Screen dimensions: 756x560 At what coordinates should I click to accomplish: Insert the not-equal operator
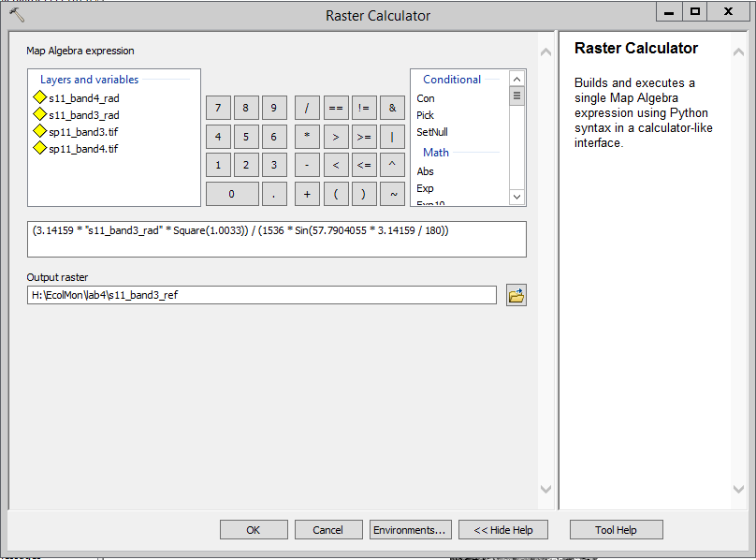[x=364, y=108]
